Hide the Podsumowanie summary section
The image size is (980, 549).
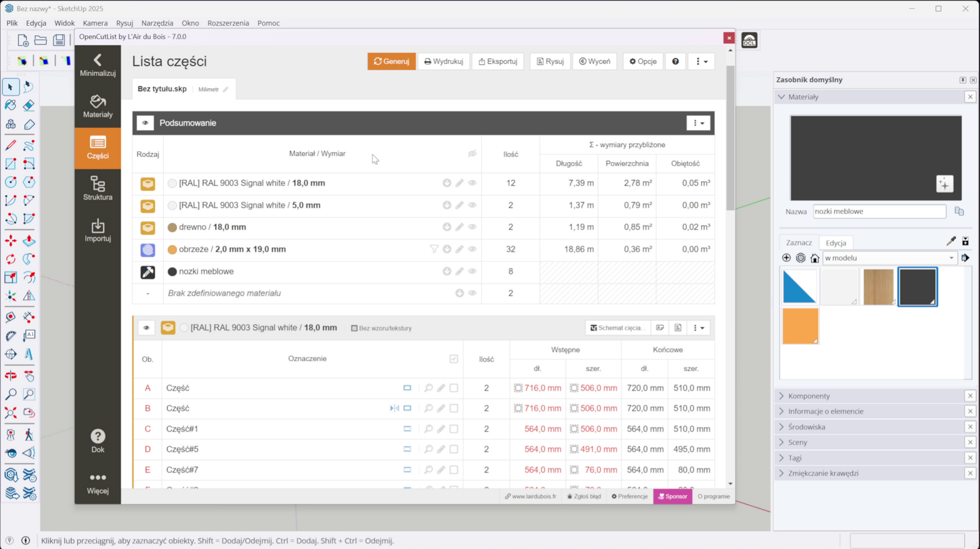point(145,123)
